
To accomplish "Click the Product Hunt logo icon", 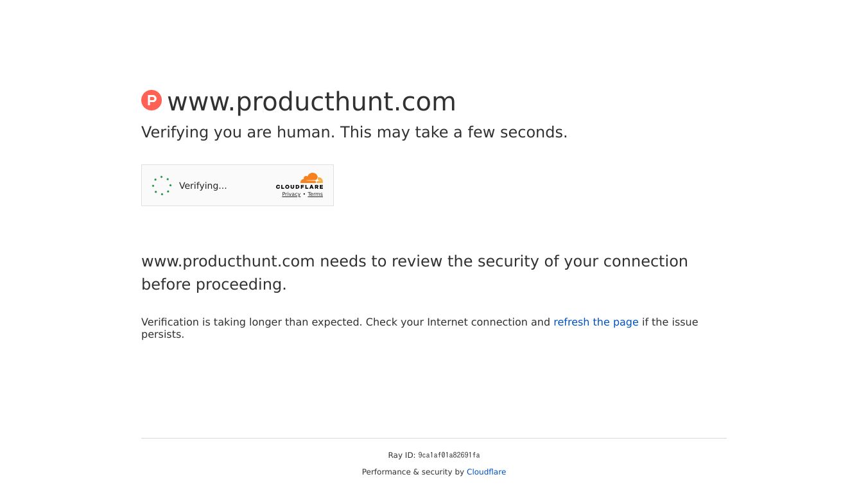I will point(152,100).
